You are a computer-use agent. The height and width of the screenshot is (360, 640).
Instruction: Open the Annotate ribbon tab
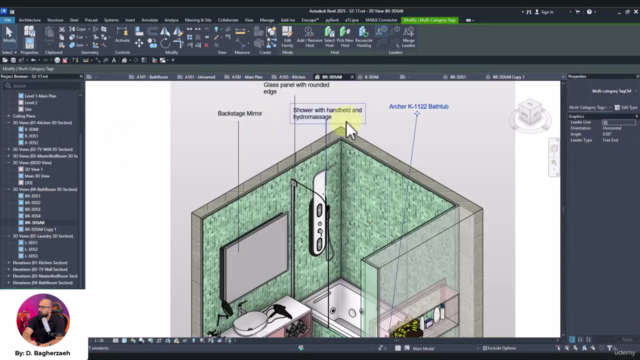click(149, 20)
